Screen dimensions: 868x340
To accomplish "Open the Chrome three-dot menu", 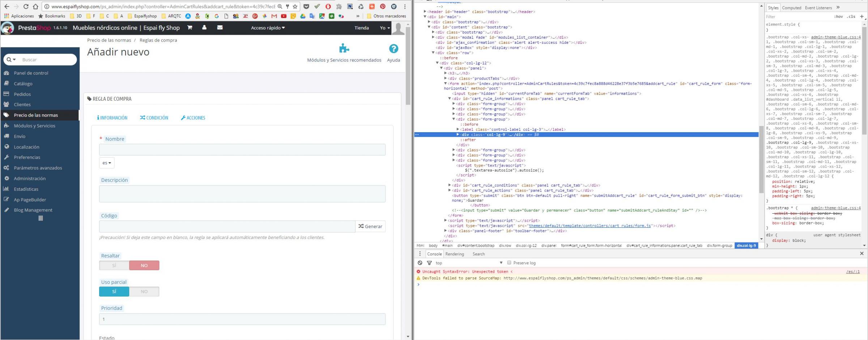I will pos(405,7).
